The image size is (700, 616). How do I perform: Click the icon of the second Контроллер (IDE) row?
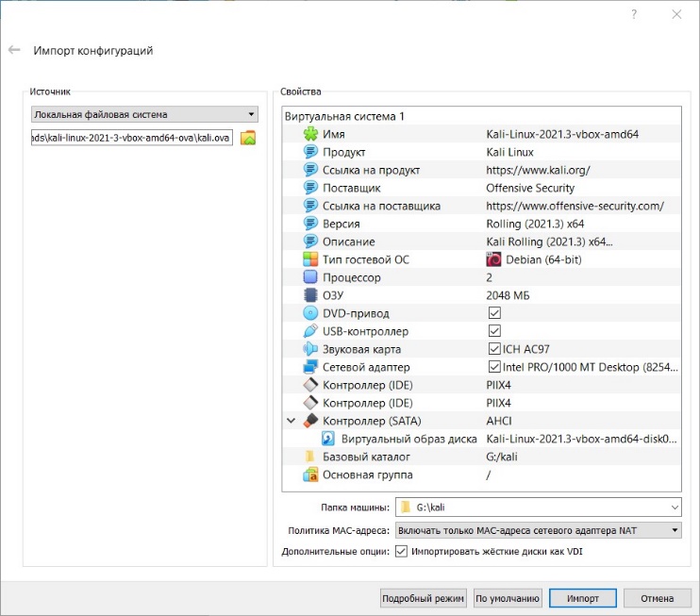click(x=310, y=403)
